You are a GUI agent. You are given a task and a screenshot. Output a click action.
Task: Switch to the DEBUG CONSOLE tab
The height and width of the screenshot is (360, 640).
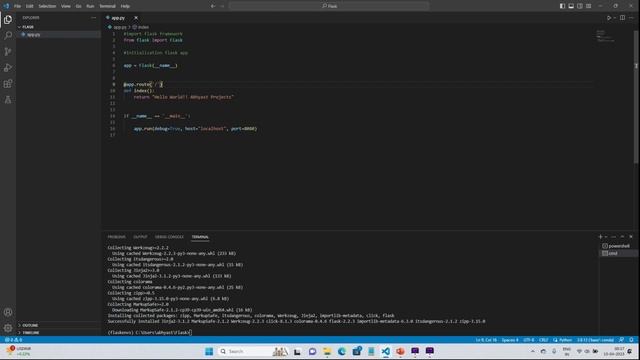point(169,237)
